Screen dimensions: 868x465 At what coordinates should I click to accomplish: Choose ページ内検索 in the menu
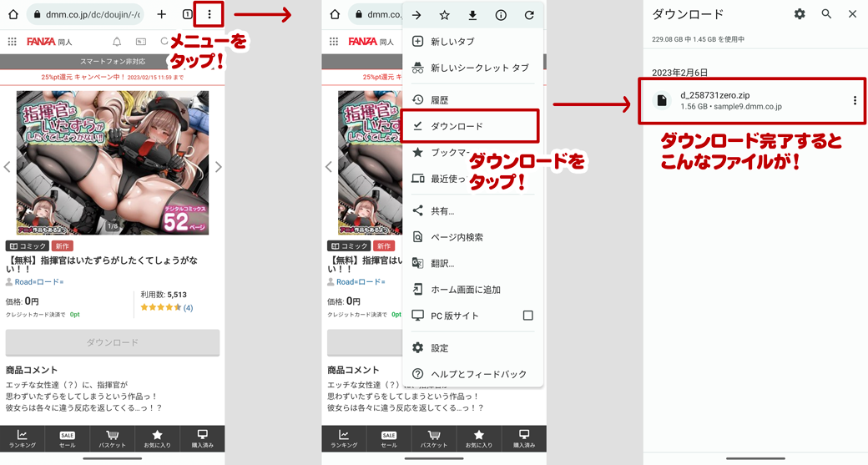click(x=472, y=237)
